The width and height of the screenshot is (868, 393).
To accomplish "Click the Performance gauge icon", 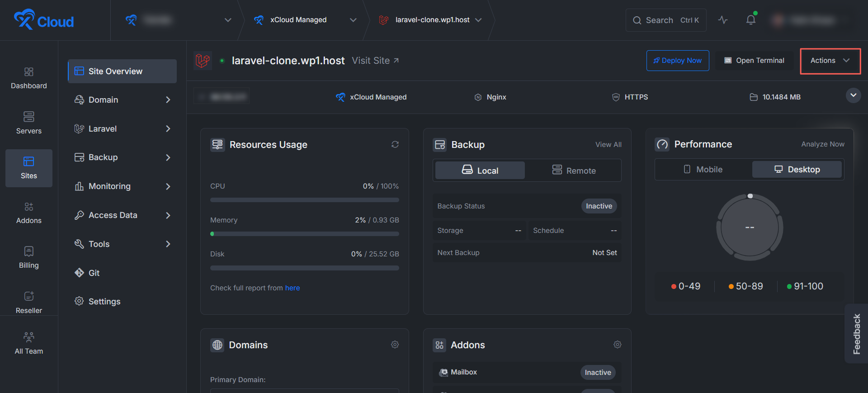I will (x=662, y=144).
